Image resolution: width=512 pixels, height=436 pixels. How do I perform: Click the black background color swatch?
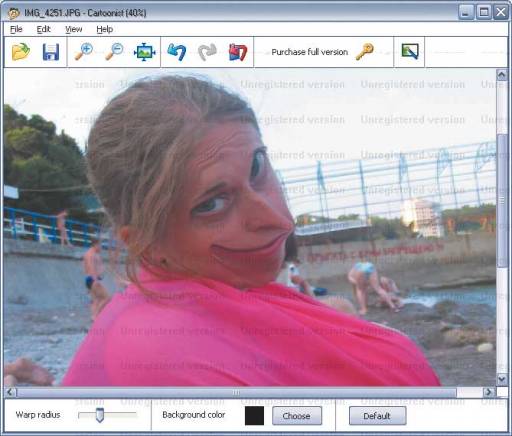254,416
